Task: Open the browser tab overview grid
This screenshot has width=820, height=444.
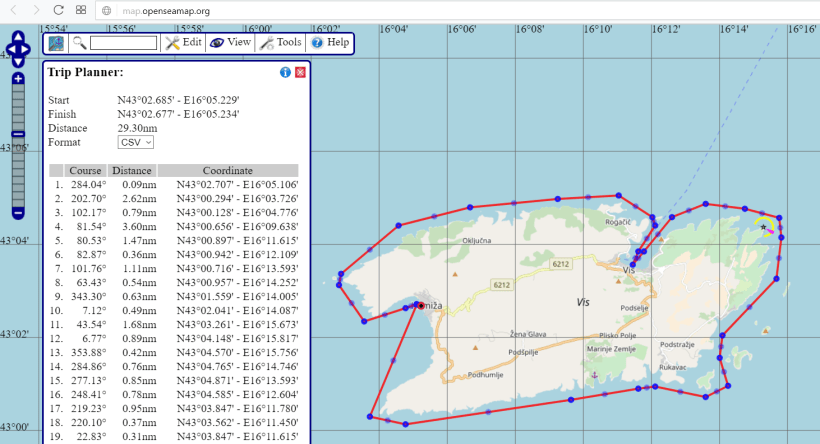Action: [x=82, y=10]
